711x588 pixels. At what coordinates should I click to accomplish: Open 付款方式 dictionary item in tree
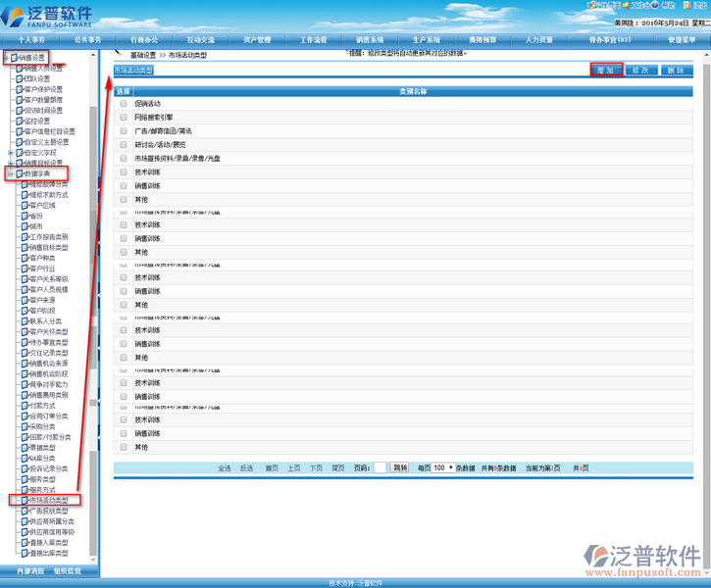pos(41,405)
